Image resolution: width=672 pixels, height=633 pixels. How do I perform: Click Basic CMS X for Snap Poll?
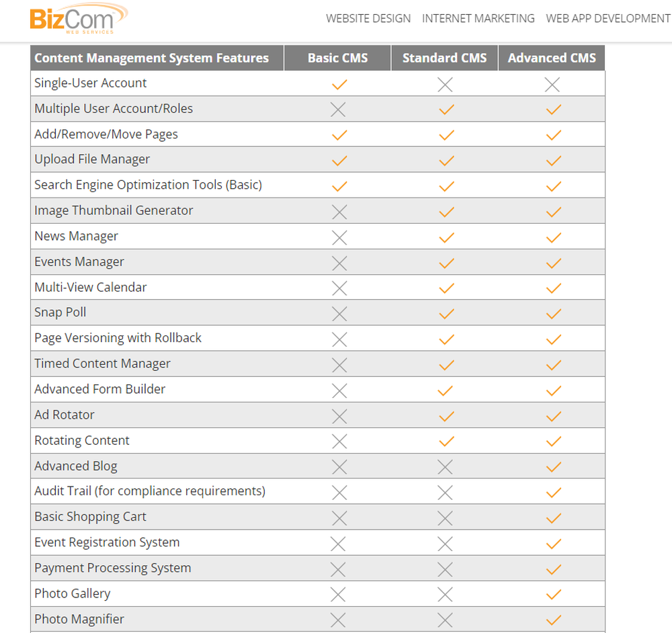[x=339, y=313]
